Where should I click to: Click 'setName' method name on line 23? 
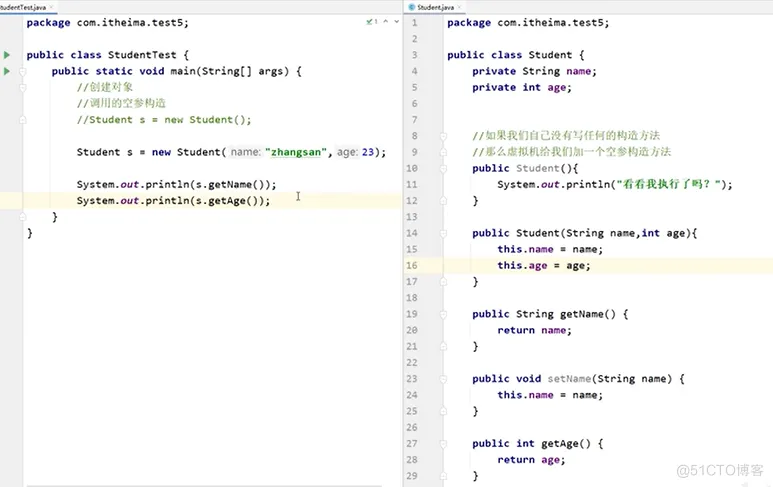(569, 379)
